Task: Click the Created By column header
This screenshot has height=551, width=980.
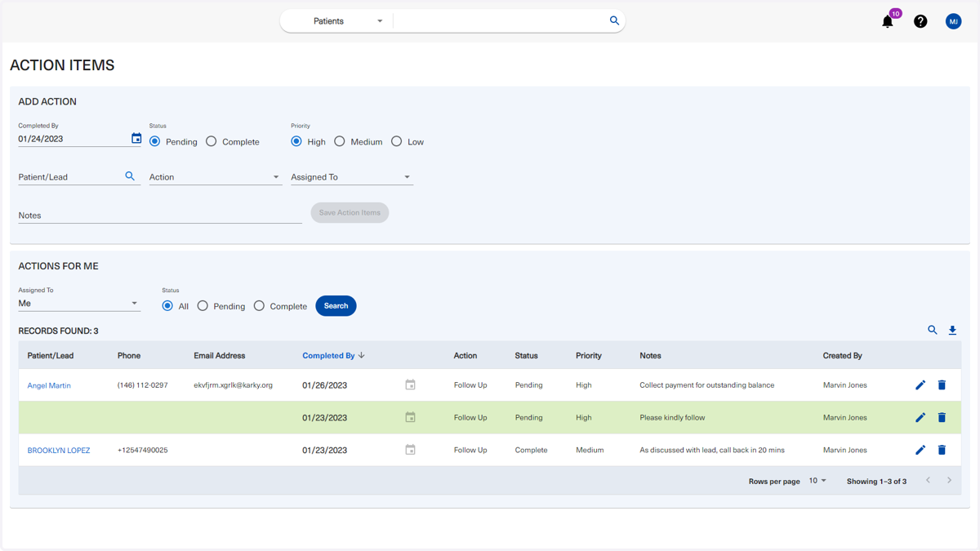Action: pos(843,356)
